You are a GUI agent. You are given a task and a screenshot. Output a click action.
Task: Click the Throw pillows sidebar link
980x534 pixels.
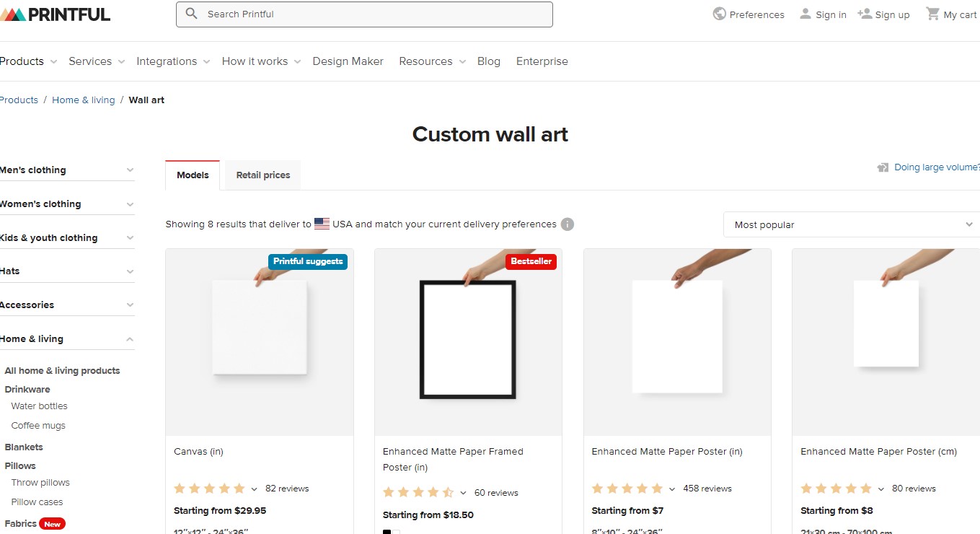point(40,482)
